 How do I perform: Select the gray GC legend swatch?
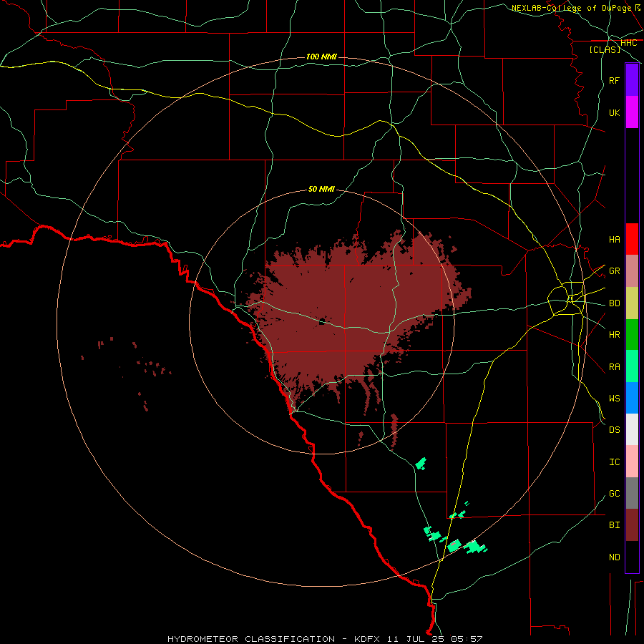click(632, 493)
